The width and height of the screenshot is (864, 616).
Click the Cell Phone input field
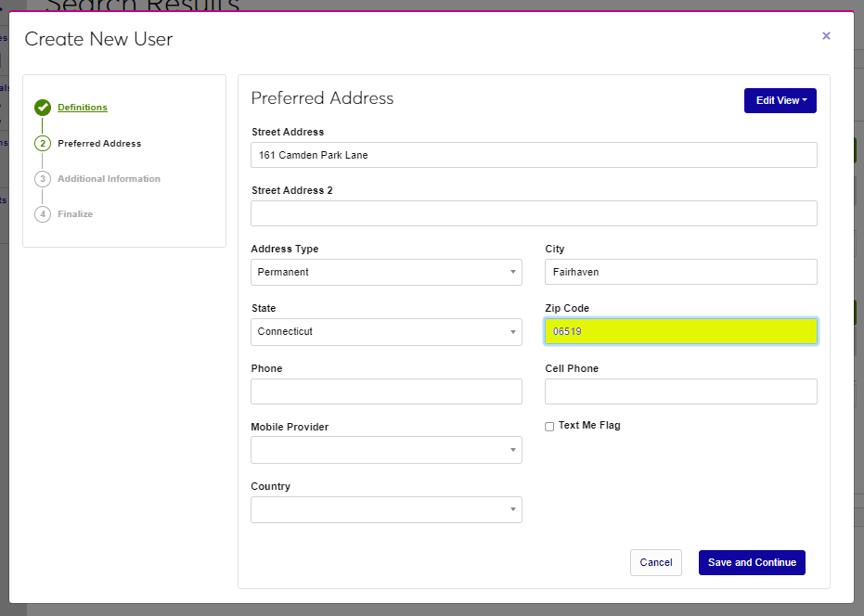pos(680,391)
